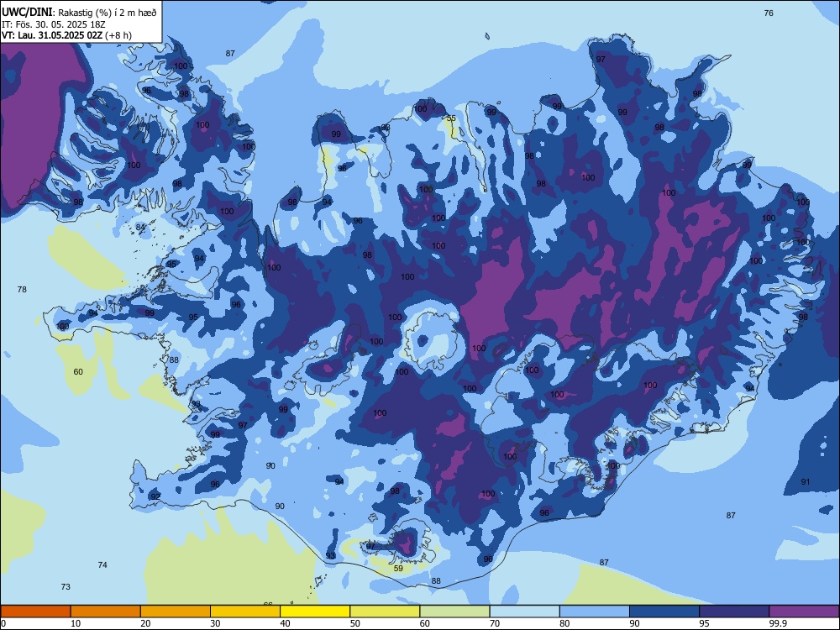Pick the humidity value 74 on the map
This screenshot has height=630, width=840.
coord(102,564)
